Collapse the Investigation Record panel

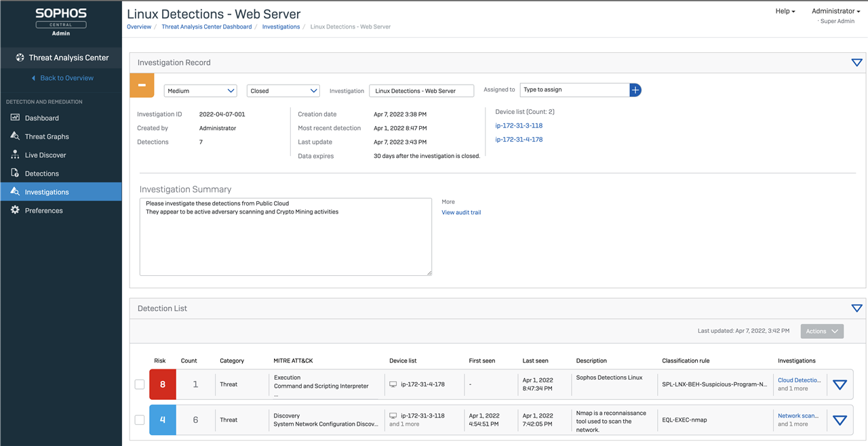856,62
